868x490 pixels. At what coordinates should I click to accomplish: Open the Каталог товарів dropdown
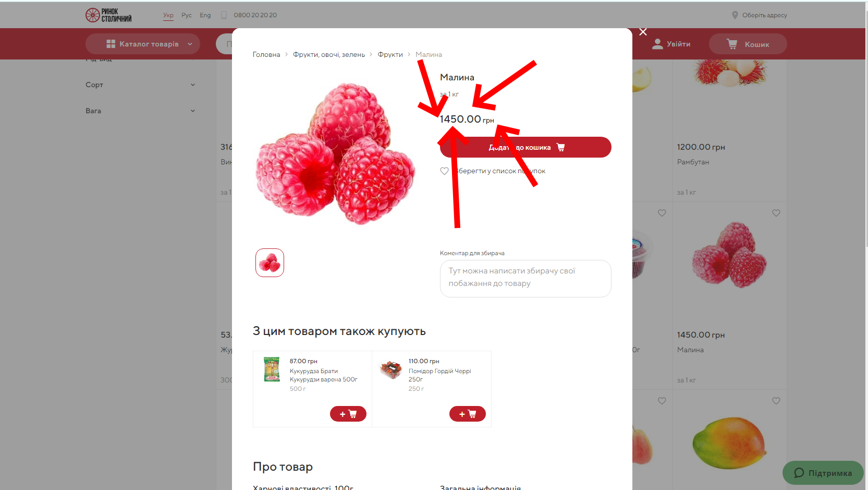pos(142,44)
